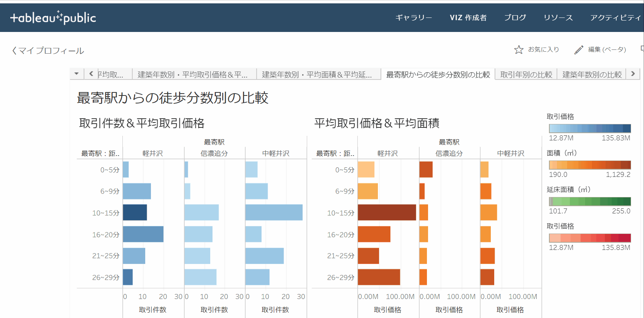Click the blue 取引価格 color legend
Image resolution: width=644 pixels, height=318 pixels.
pos(590,128)
